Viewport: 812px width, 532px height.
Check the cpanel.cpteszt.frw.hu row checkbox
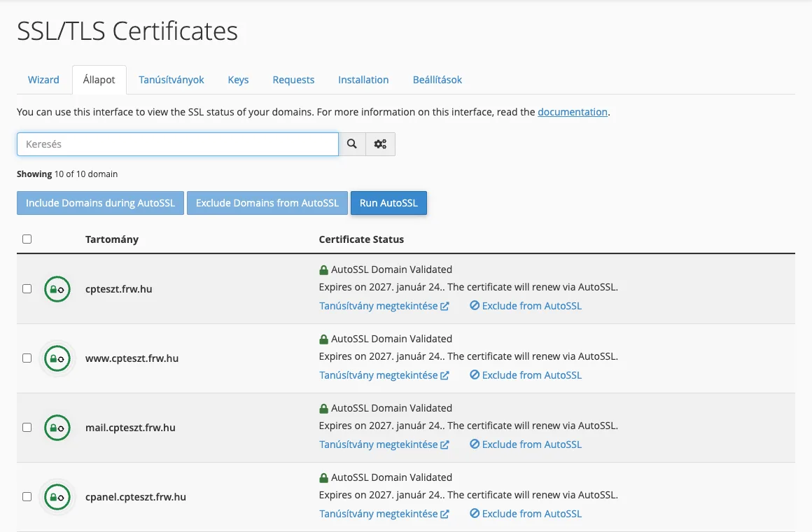pyautogui.click(x=27, y=497)
